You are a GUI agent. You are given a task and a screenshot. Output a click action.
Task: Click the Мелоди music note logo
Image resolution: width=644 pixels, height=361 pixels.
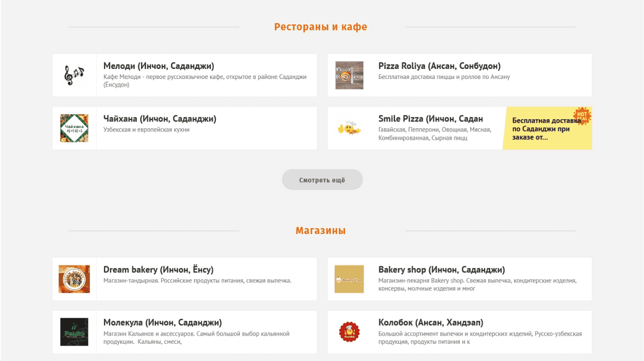[x=74, y=75]
